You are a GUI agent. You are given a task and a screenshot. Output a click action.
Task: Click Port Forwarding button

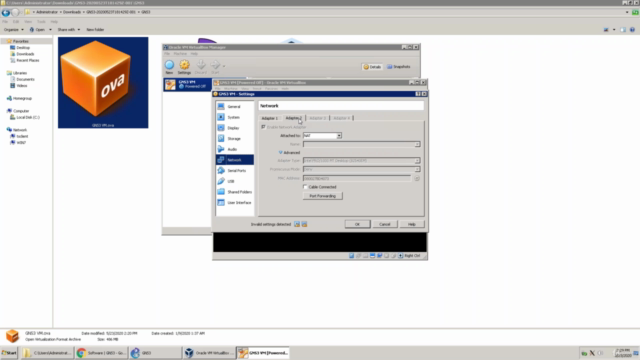(322, 196)
